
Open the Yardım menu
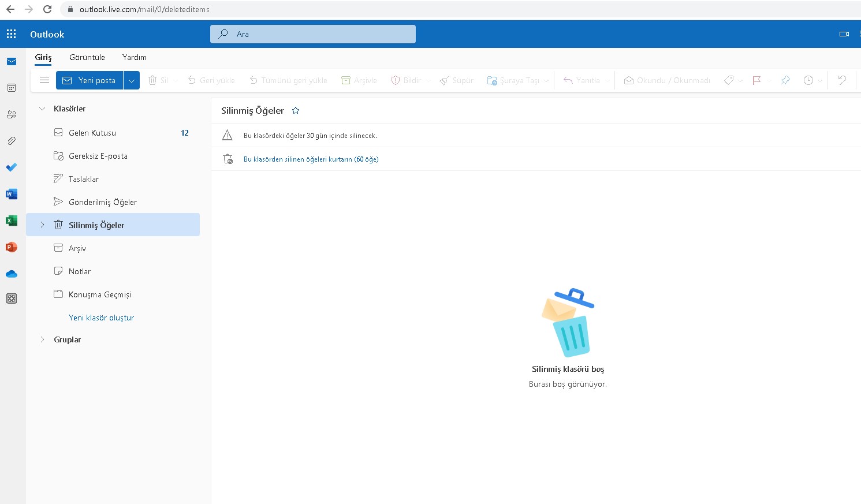[x=134, y=57]
